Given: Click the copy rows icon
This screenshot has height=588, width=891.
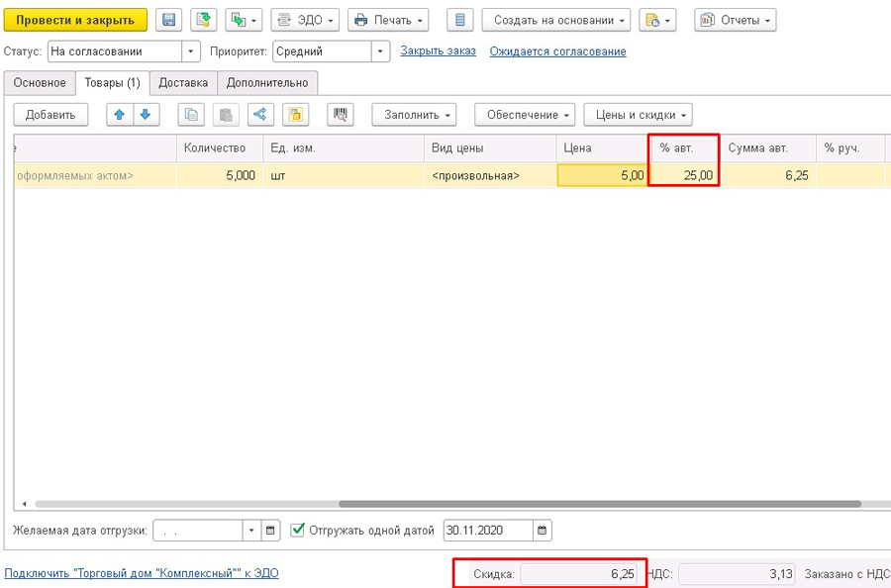Looking at the screenshot, I should coord(192,115).
